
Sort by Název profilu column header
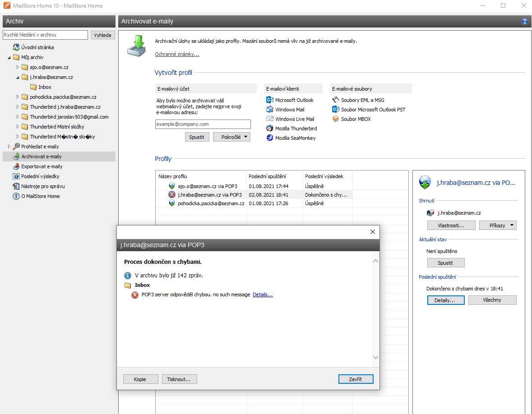(201, 176)
